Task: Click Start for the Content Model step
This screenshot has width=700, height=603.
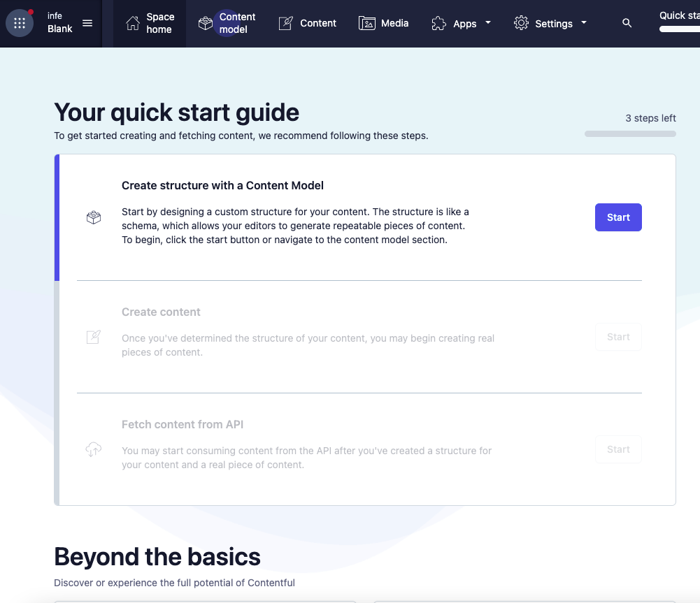Action: 617,217
